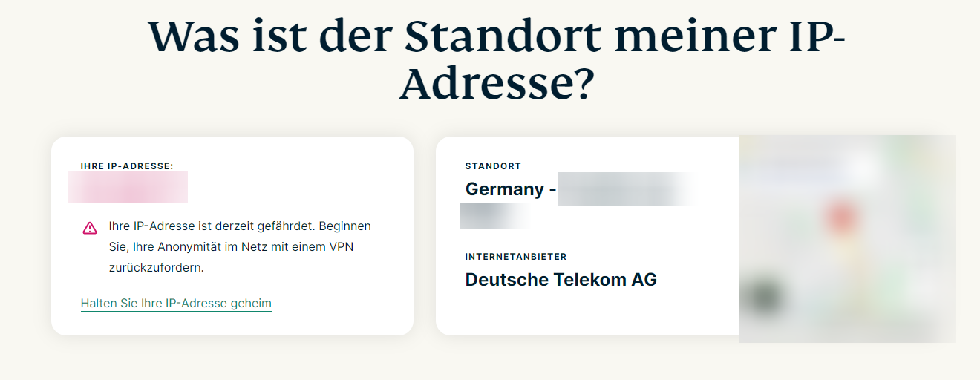Click the "Germany -" location text

pyautogui.click(x=510, y=189)
